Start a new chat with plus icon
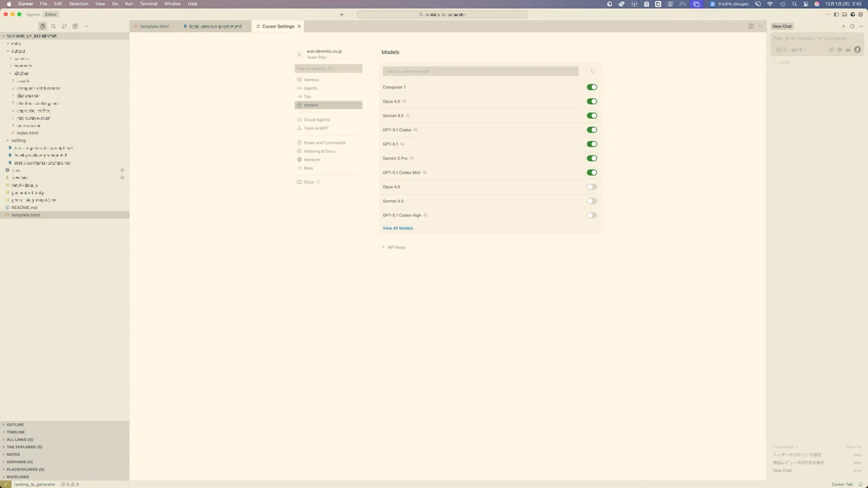This screenshot has height=488, width=868. point(843,26)
